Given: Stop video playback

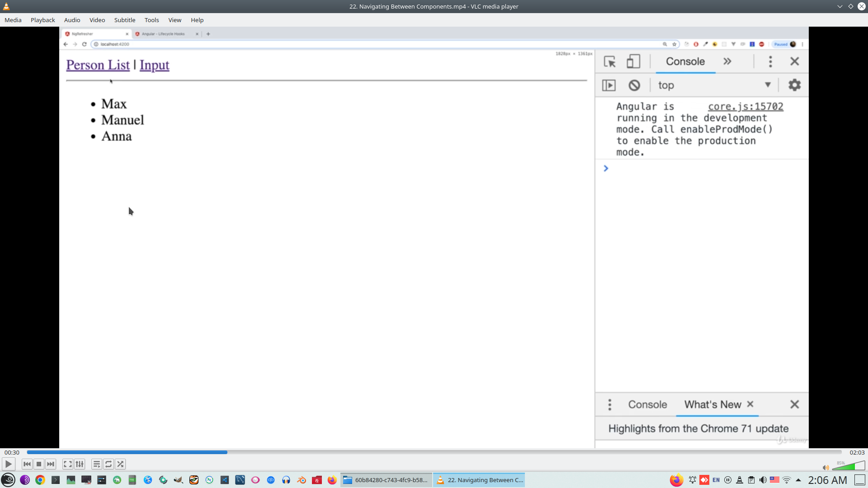Looking at the screenshot, I should pyautogui.click(x=39, y=464).
